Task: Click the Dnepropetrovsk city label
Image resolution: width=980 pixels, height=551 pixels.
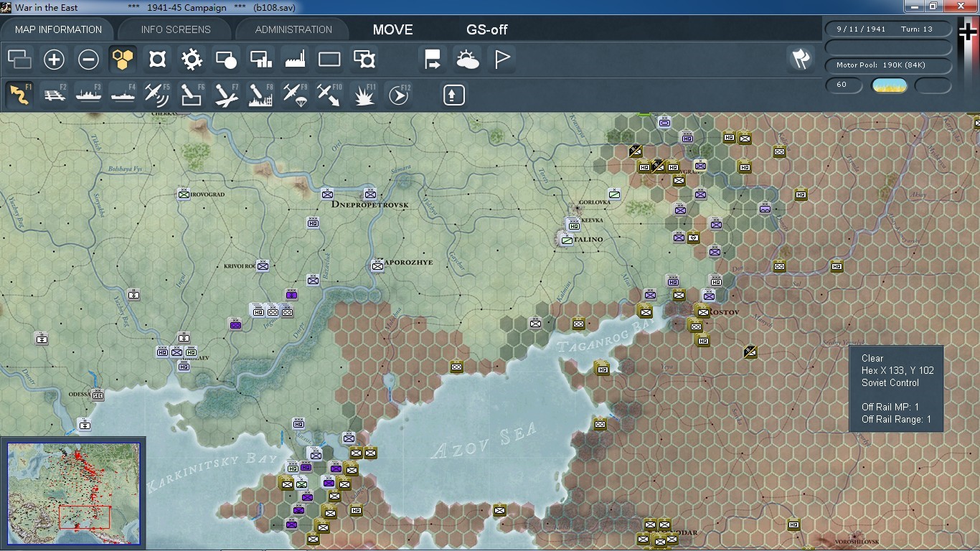Action: (x=369, y=204)
